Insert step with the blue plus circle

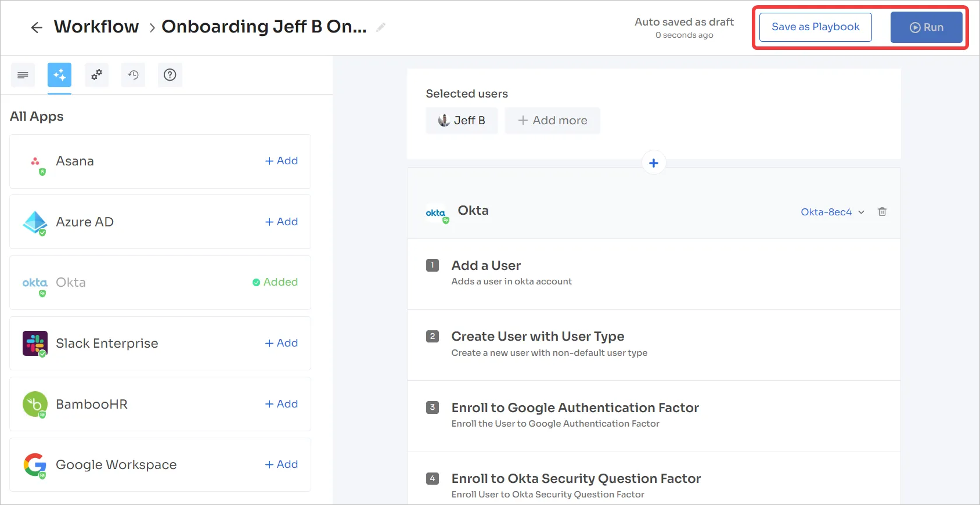[x=654, y=163]
